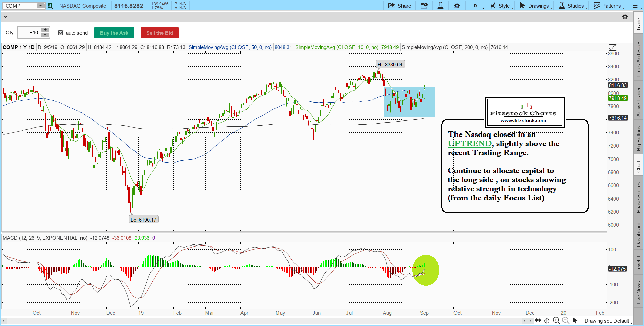Increase quantity with the plus stepper
The image size is (644, 326).
(x=45, y=30)
